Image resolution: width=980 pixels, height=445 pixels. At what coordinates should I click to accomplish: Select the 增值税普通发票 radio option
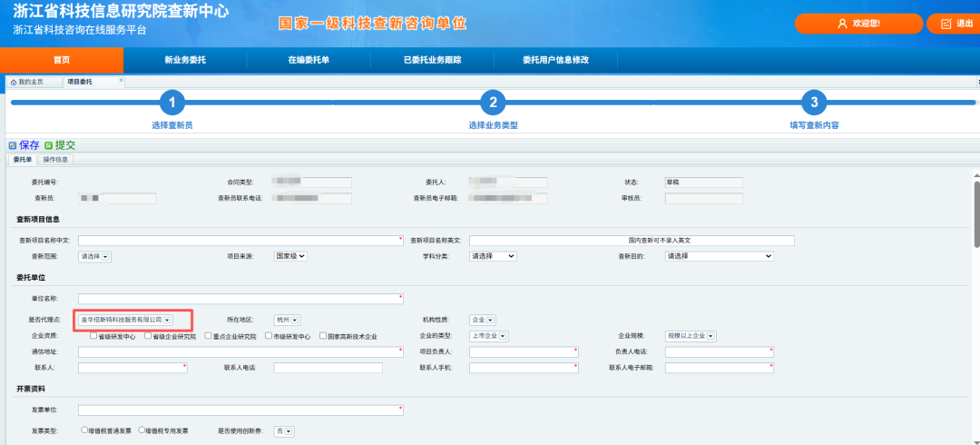tap(84, 430)
